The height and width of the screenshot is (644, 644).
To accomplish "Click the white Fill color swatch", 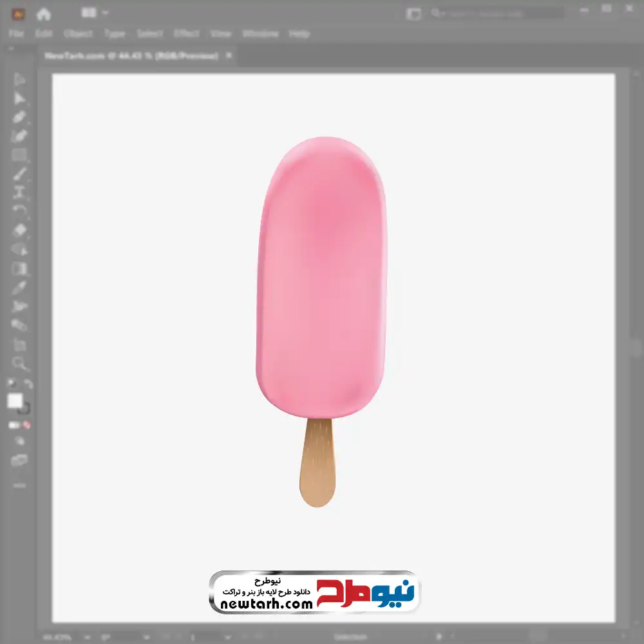I will point(15,401).
